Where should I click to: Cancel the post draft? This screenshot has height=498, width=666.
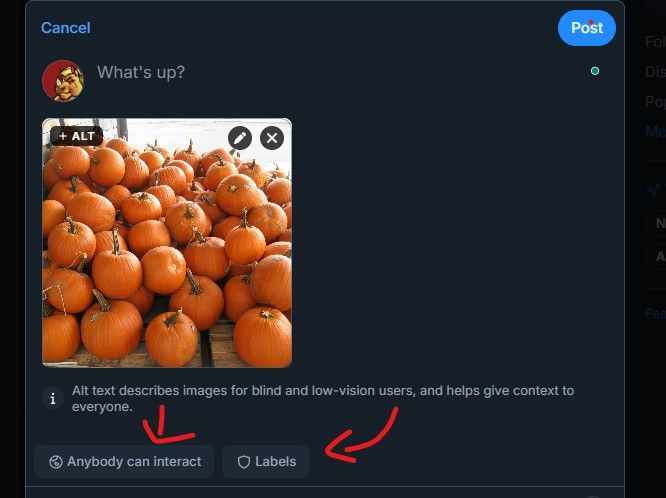tap(65, 28)
